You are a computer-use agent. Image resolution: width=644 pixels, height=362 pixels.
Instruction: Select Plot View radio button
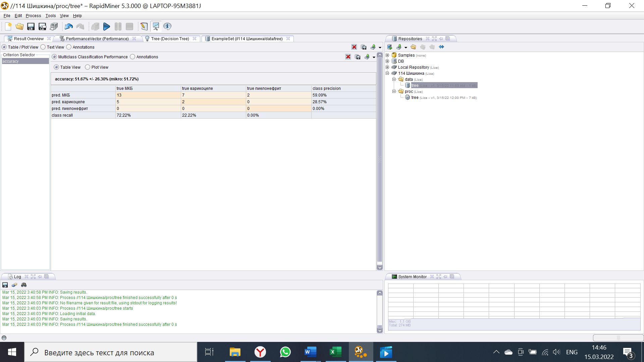pyautogui.click(x=88, y=67)
